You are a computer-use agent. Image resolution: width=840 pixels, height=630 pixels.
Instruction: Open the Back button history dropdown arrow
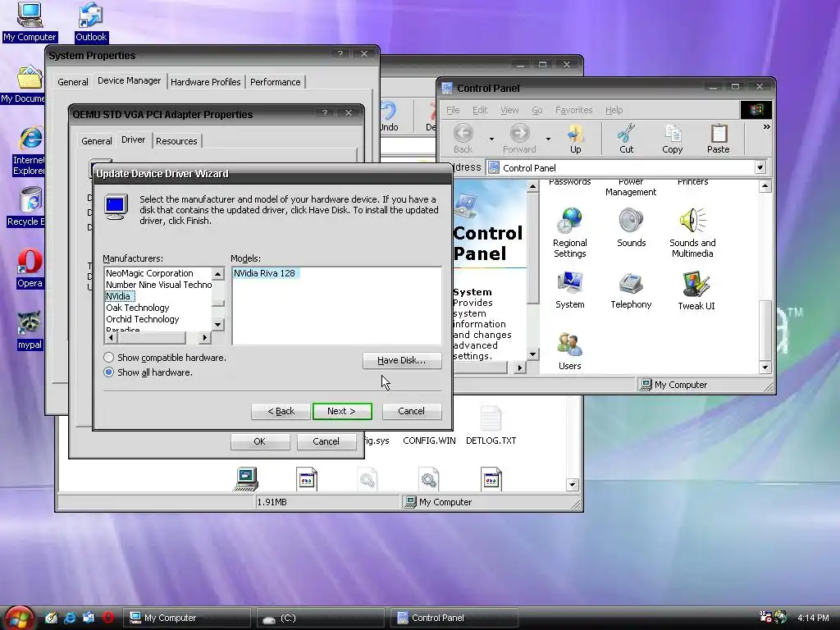[x=491, y=139]
